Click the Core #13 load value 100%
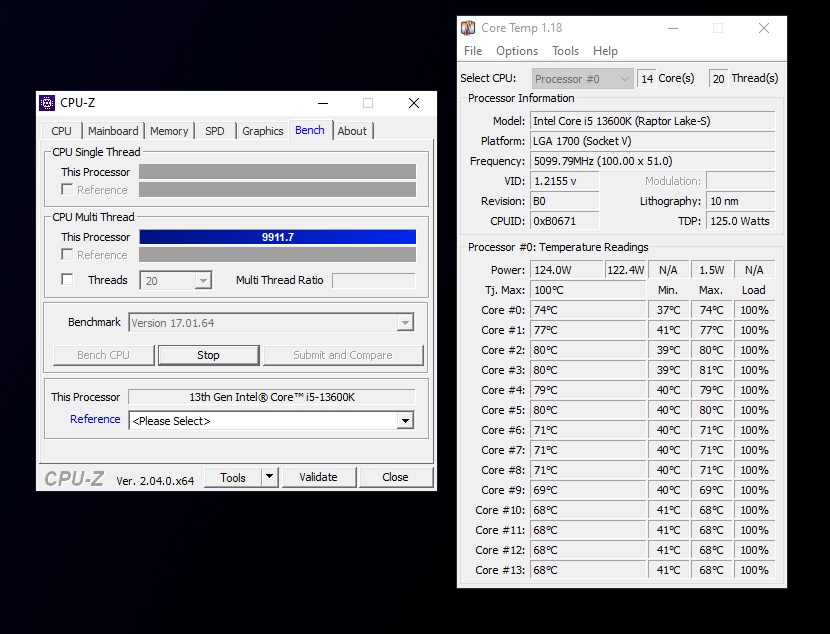Image resolution: width=830 pixels, height=634 pixels. (x=754, y=570)
